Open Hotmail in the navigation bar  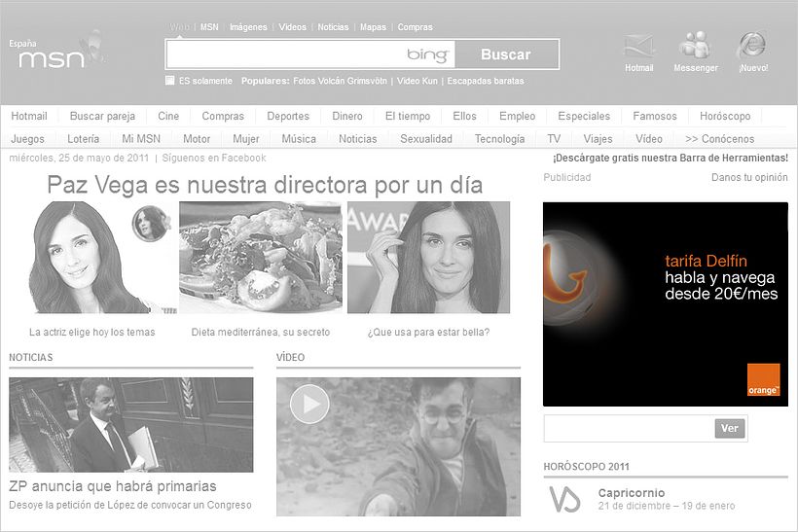point(29,116)
